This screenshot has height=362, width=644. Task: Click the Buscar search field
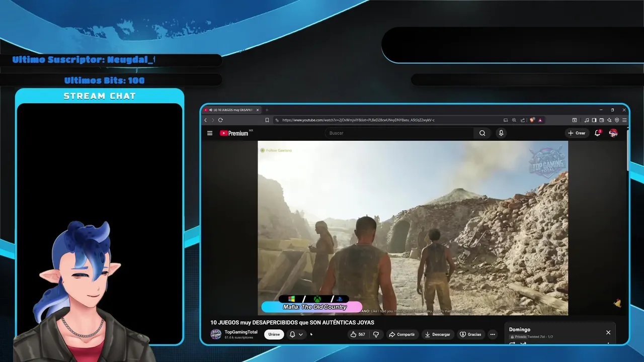click(x=400, y=133)
